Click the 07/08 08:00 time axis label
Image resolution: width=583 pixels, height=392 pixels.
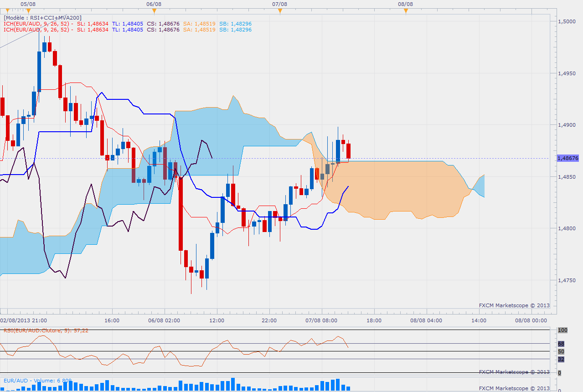tap(321, 320)
